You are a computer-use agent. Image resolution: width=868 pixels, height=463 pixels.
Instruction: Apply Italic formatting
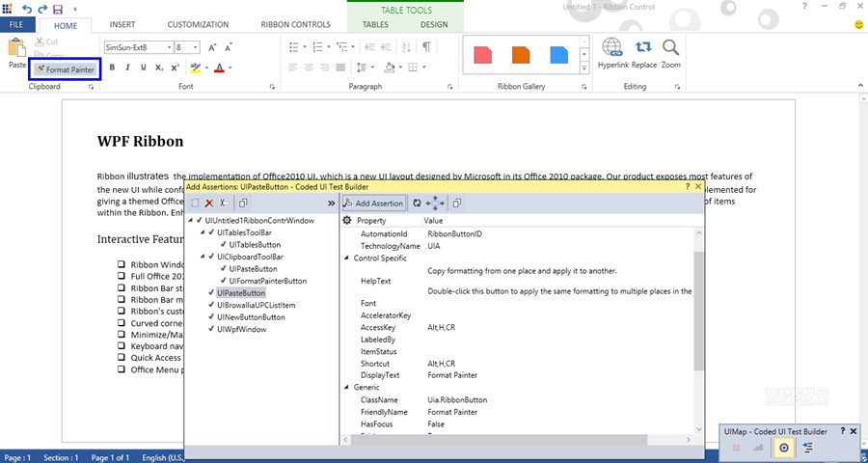click(127, 68)
